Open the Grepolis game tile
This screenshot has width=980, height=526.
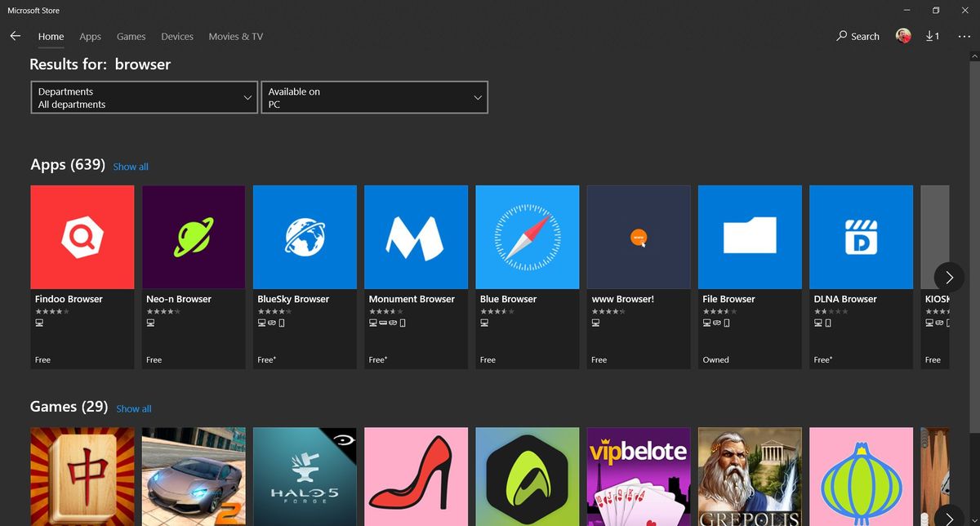coord(750,477)
